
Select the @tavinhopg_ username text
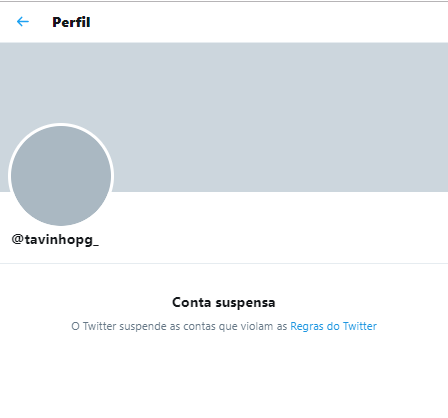point(55,240)
